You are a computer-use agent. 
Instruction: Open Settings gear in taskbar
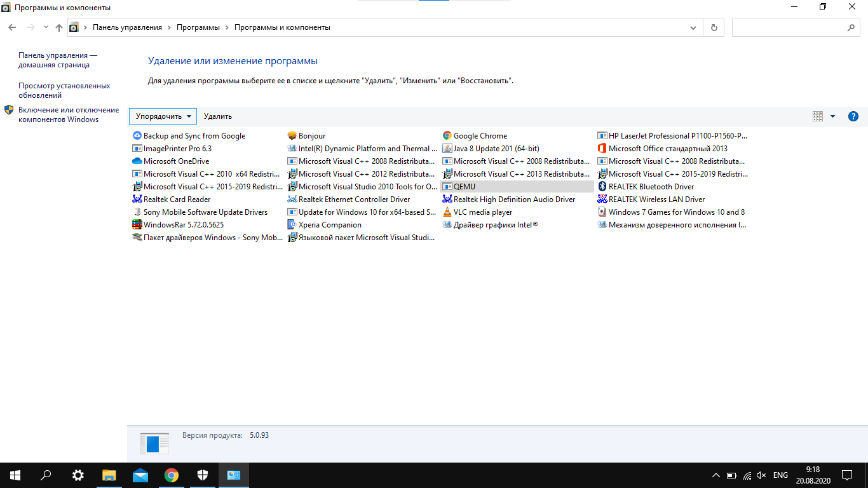78,475
